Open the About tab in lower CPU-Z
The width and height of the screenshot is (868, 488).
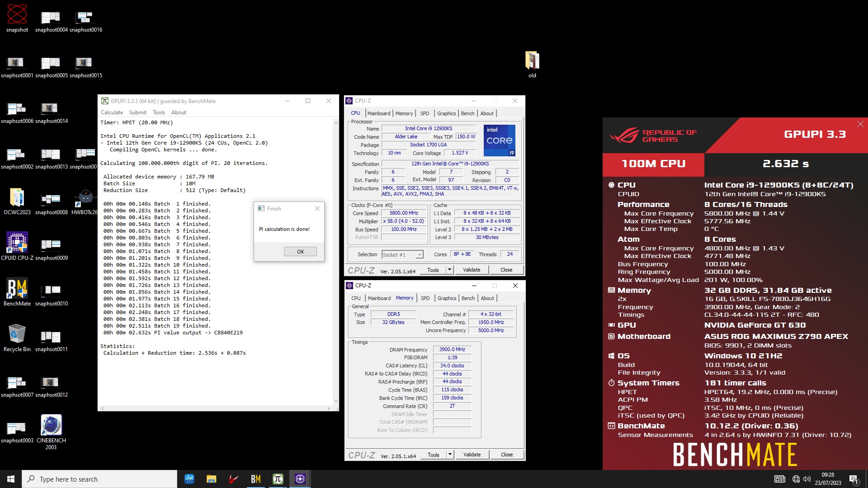[487, 298]
